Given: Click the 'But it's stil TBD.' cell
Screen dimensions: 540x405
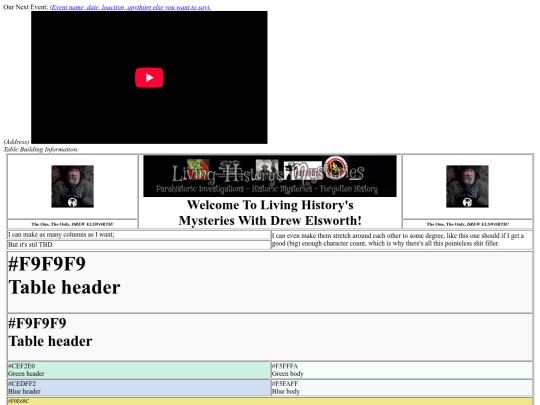Looking at the screenshot, I should 139,245.
